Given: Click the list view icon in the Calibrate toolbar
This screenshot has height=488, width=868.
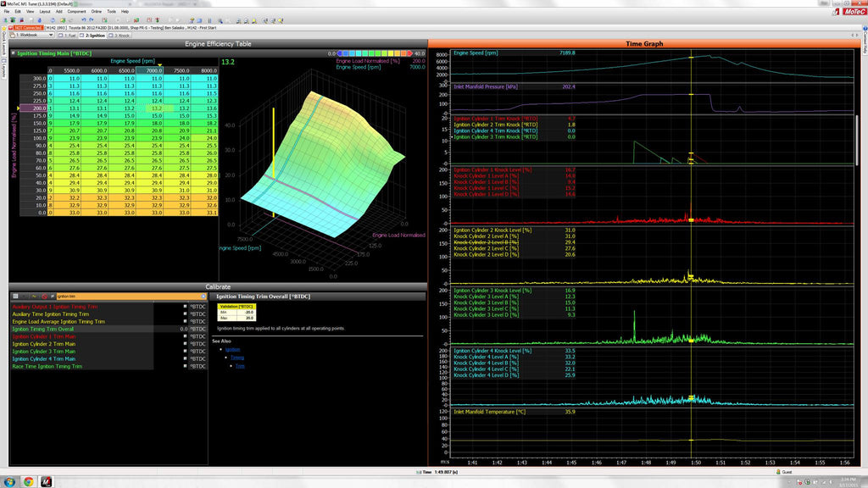Looking at the screenshot, I should [14, 296].
